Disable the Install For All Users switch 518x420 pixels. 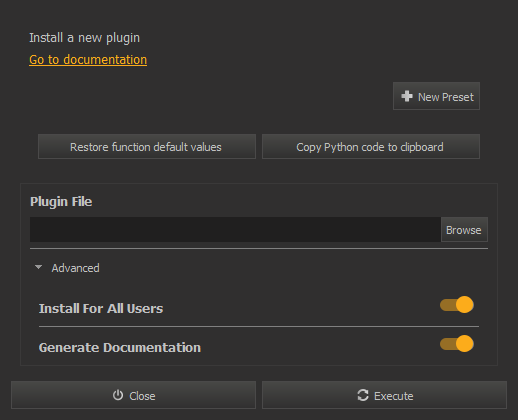pyautogui.click(x=457, y=305)
